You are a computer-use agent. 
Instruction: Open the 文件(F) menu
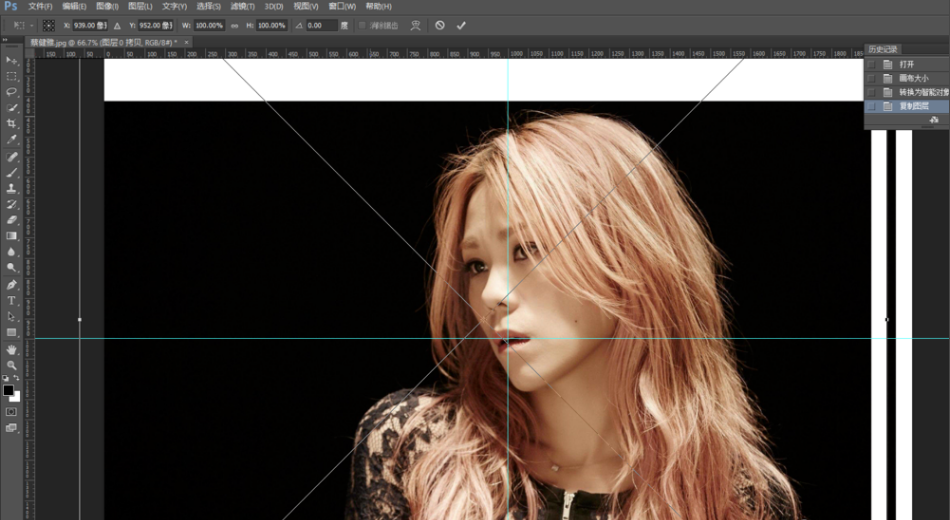click(41, 6)
